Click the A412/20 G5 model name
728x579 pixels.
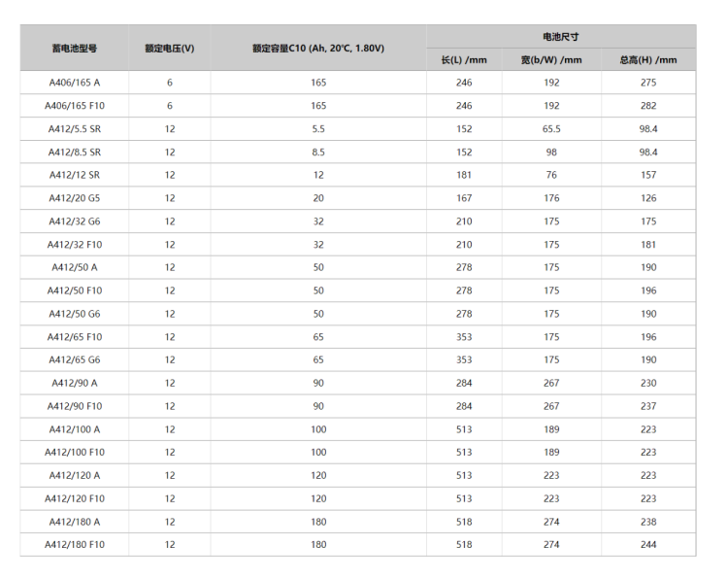[74, 198]
